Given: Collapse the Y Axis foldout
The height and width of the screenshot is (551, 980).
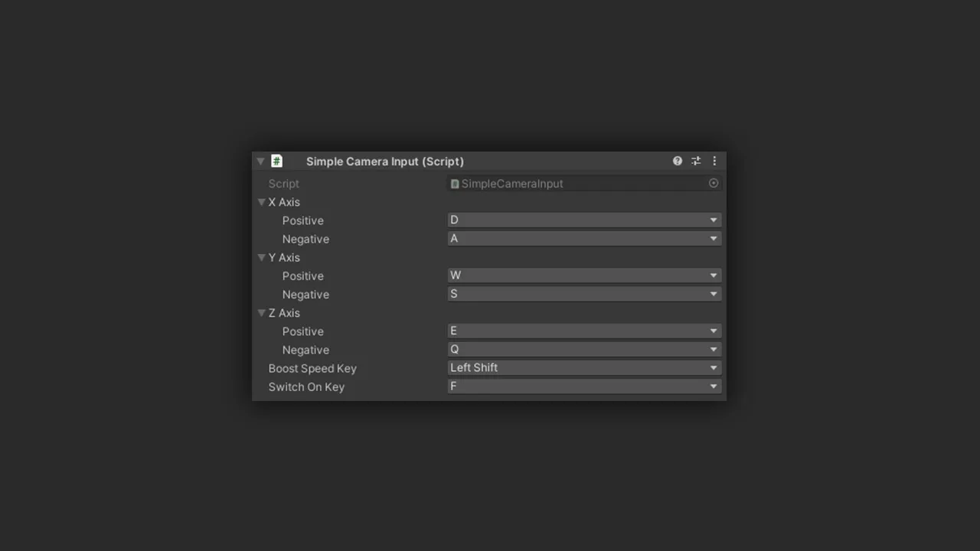Looking at the screenshot, I should pyautogui.click(x=262, y=258).
